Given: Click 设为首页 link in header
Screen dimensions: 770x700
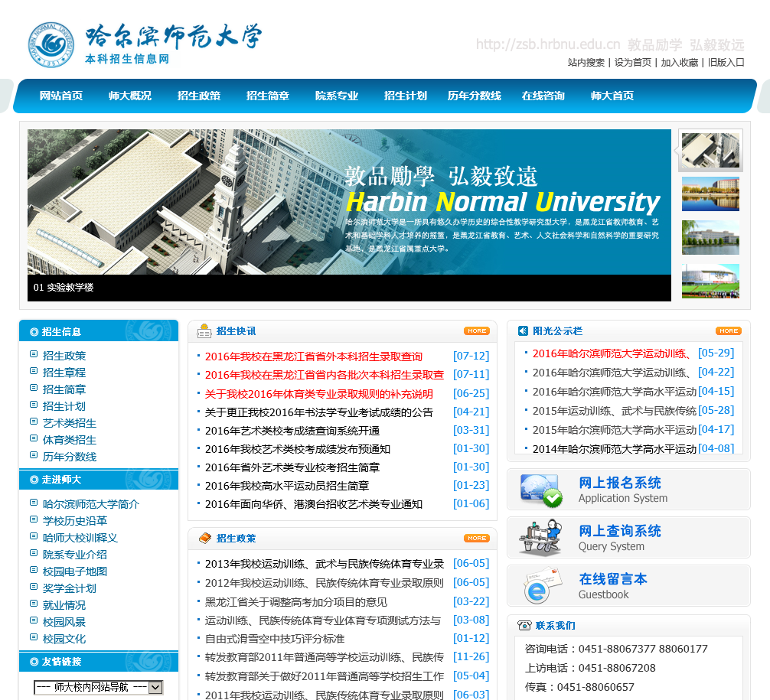Looking at the screenshot, I should [x=632, y=62].
